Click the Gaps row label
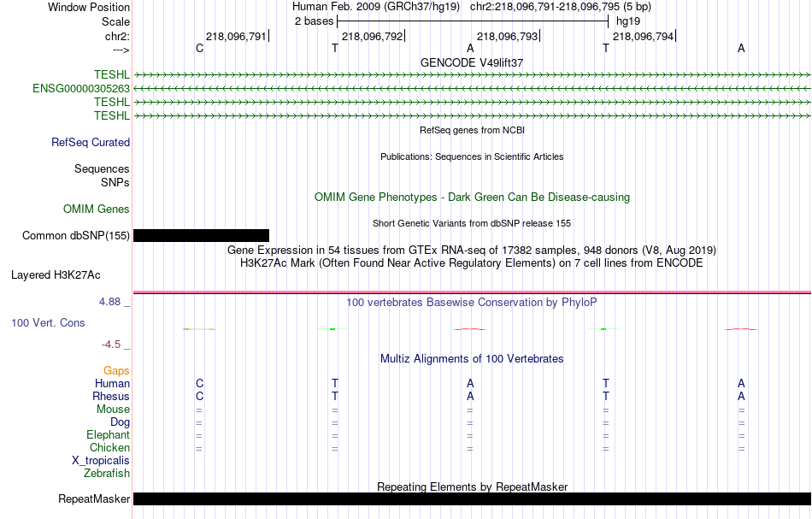This screenshot has width=812, height=519. 116,371
